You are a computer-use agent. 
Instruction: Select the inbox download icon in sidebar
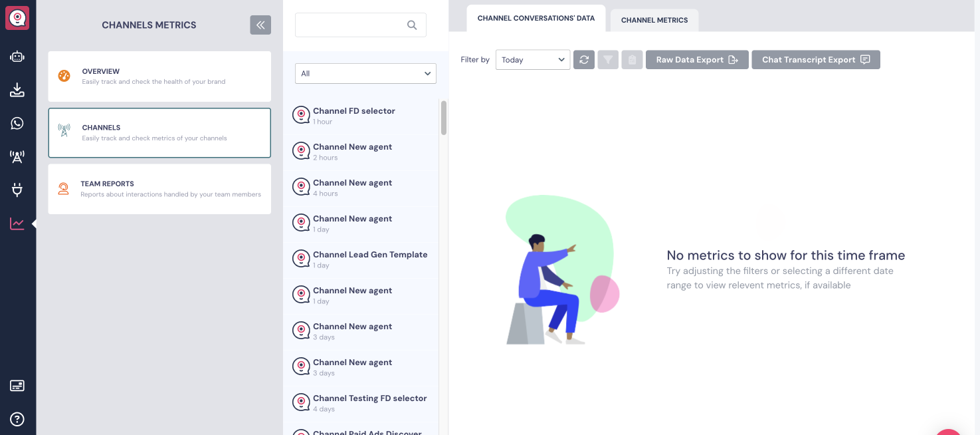tap(17, 90)
